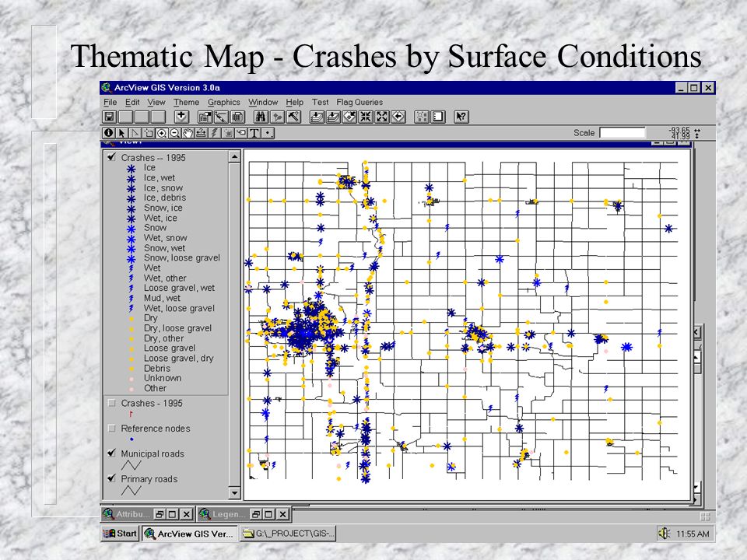
Task: Select the Zoom In magnifier tool
Action: (x=162, y=133)
